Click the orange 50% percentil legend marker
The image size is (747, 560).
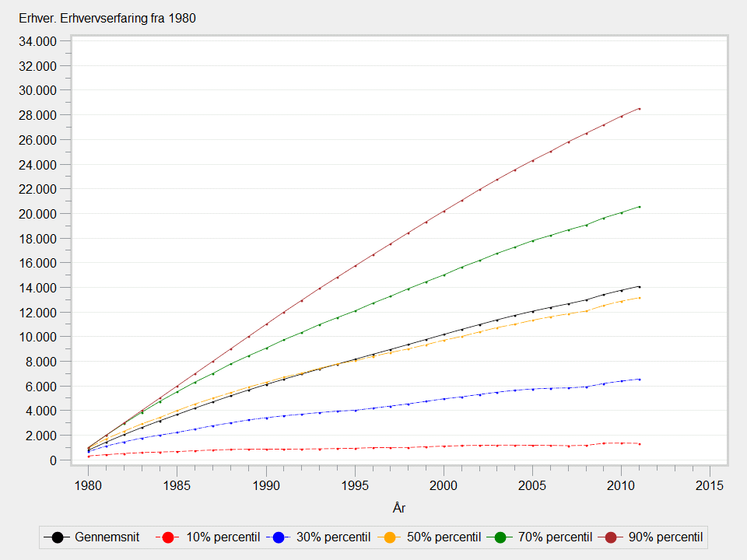click(390, 537)
